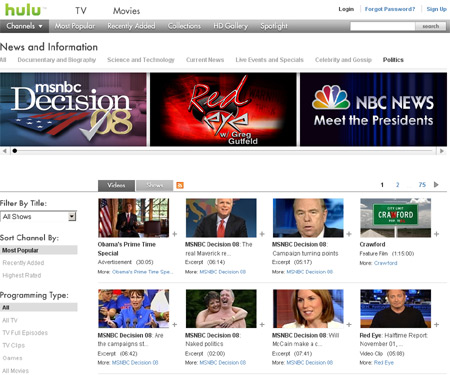Click Obama's Prime Time Spe... More link

coord(143,272)
